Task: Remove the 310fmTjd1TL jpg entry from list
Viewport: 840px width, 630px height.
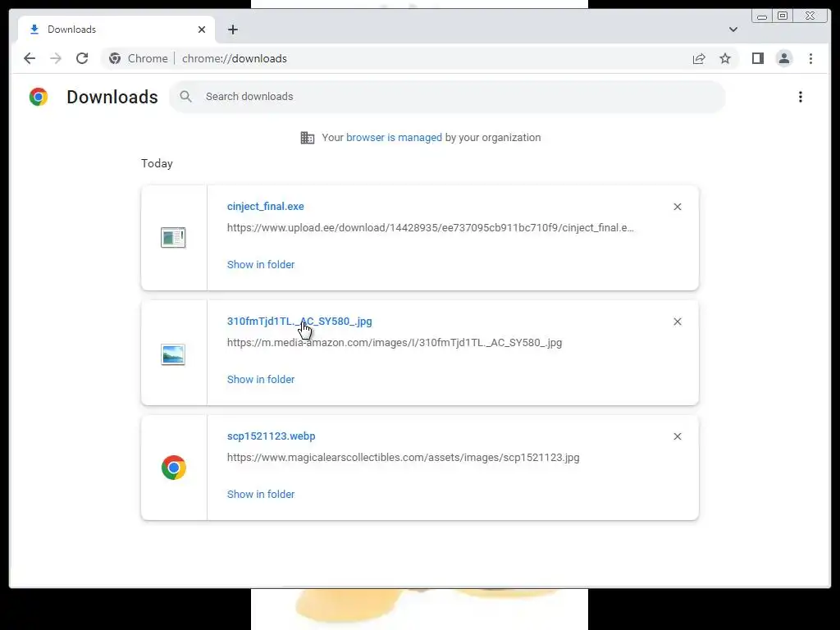Action: click(x=677, y=322)
